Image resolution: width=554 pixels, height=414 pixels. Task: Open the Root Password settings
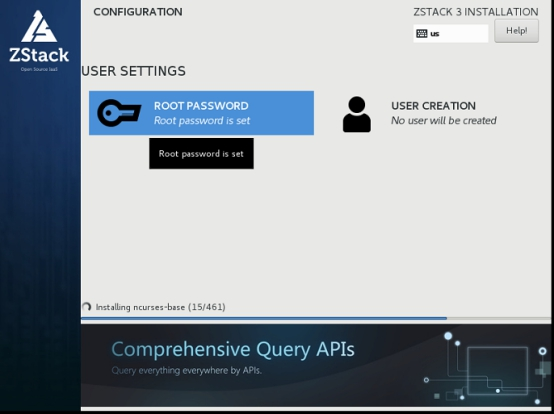(x=201, y=113)
